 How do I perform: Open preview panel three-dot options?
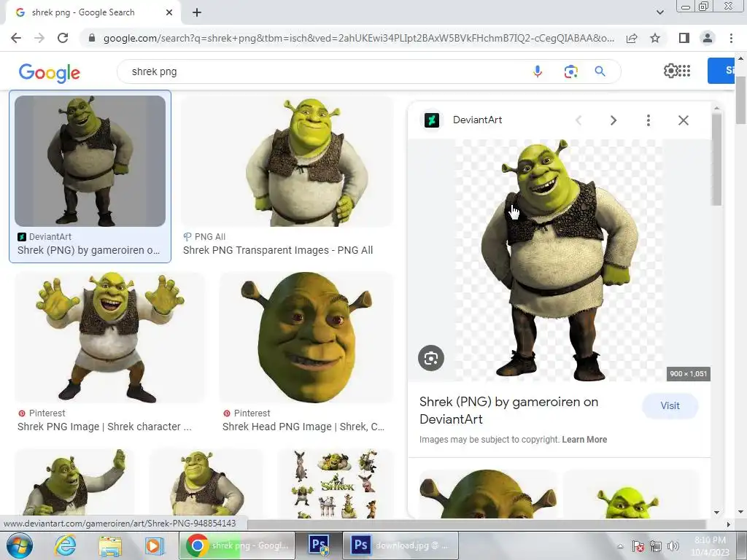(x=648, y=120)
